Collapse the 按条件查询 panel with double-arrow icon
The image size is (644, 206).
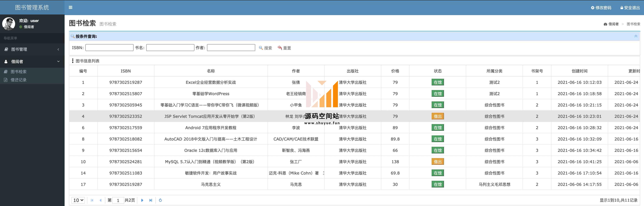636,36
